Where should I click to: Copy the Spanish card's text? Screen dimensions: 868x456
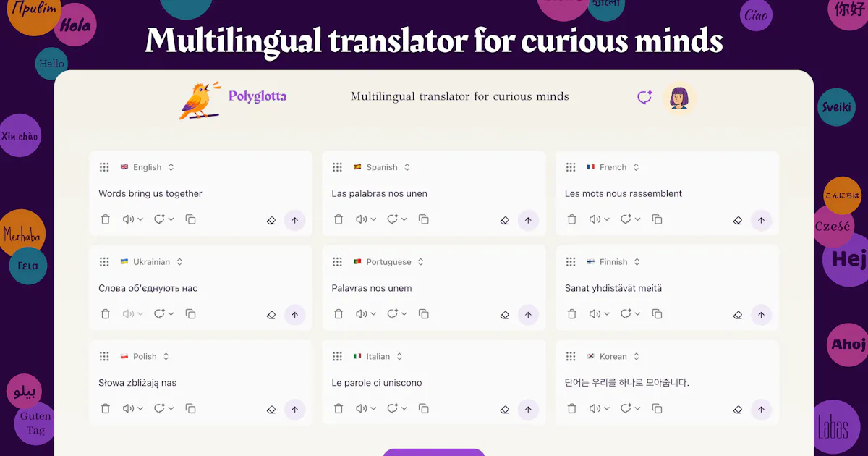(x=424, y=219)
